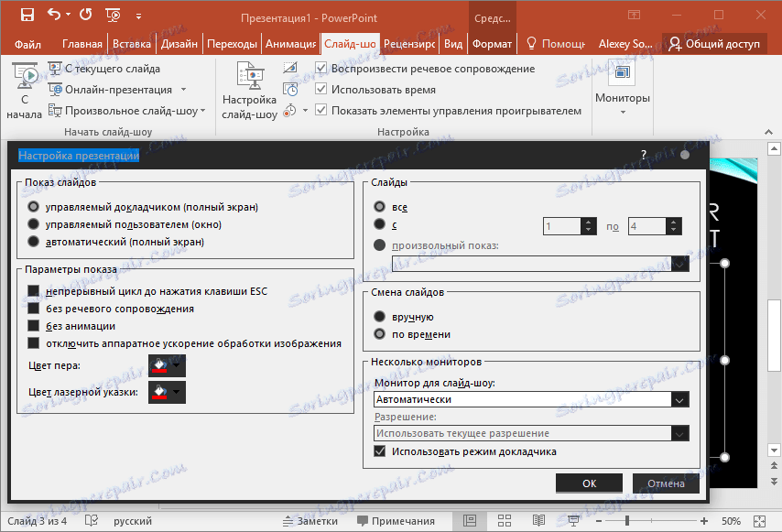Expand the Монитор для слайд-шоу dropdown
Image resolution: width=782 pixels, height=532 pixels.
[x=679, y=400]
